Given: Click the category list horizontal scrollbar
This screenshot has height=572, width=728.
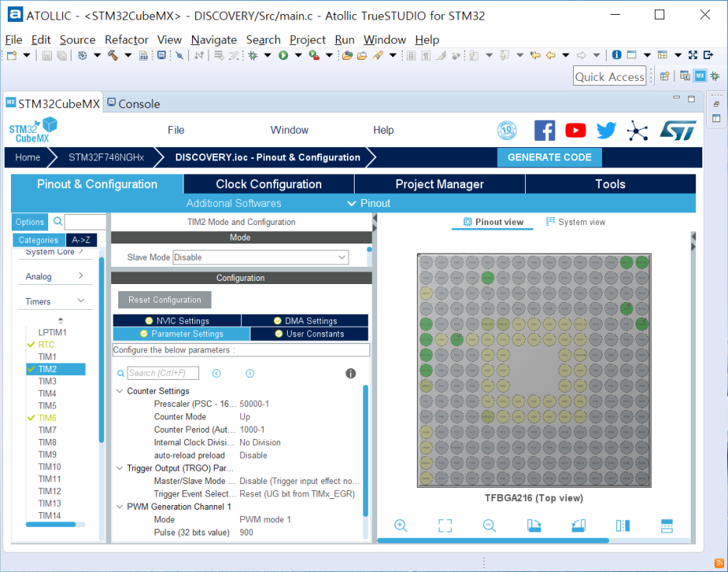Looking at the screenshot, I should tap(51, 525).
